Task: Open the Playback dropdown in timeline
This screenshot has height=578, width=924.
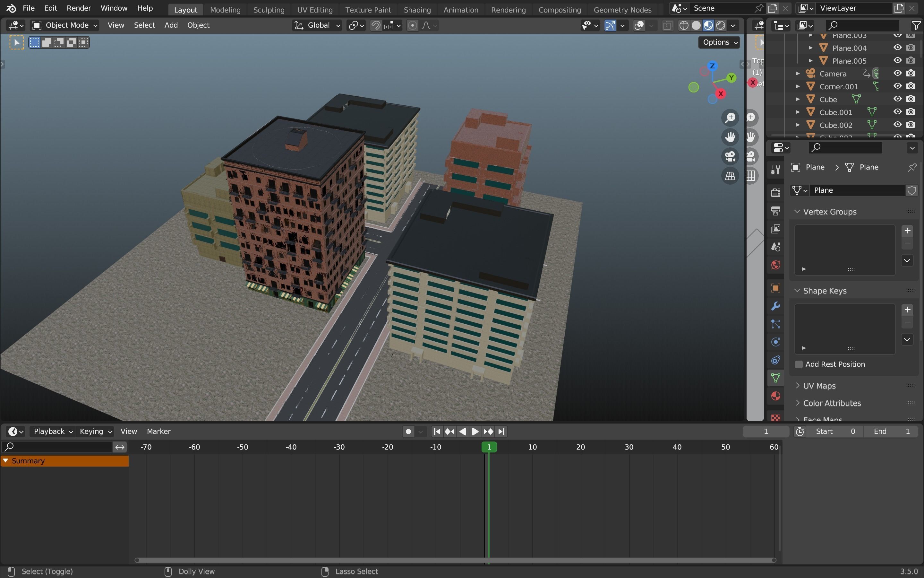Action: coord(53,432)
